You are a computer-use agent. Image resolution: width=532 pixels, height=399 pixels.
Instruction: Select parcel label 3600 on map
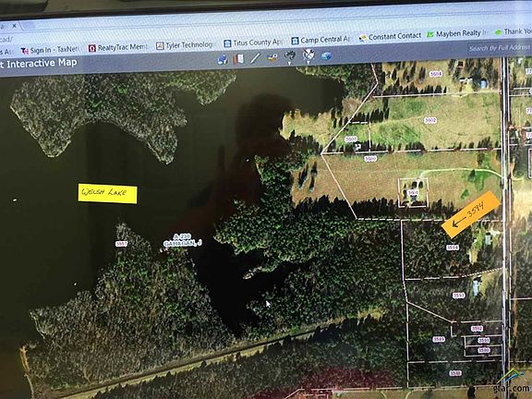(370, 159)
